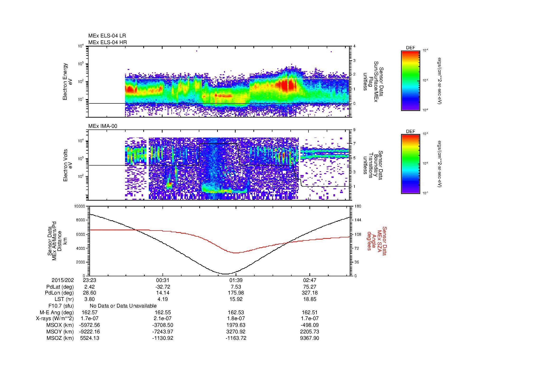Select the 'MEx IMA-00' panel title
Viewport: 555px width, 392px height.
click(103, 126)
